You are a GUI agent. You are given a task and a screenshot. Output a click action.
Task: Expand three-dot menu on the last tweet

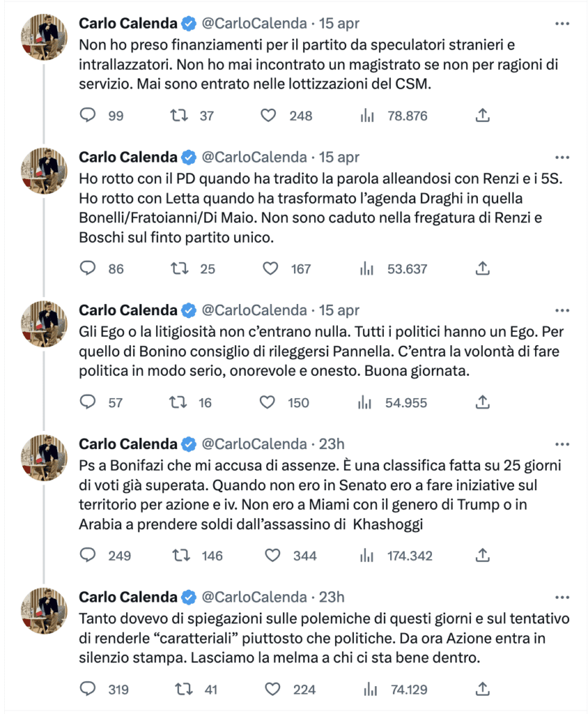(x=562, y=598)
